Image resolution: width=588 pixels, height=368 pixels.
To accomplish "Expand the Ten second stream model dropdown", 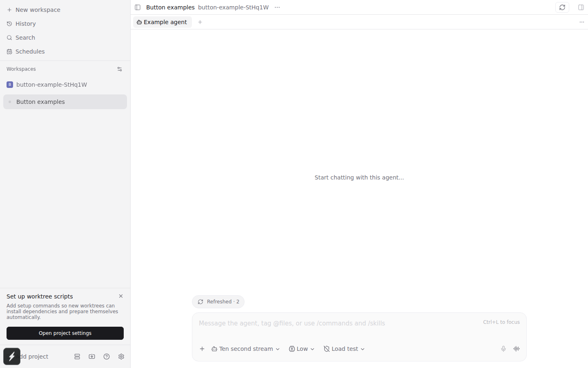I will pos(245,349).
